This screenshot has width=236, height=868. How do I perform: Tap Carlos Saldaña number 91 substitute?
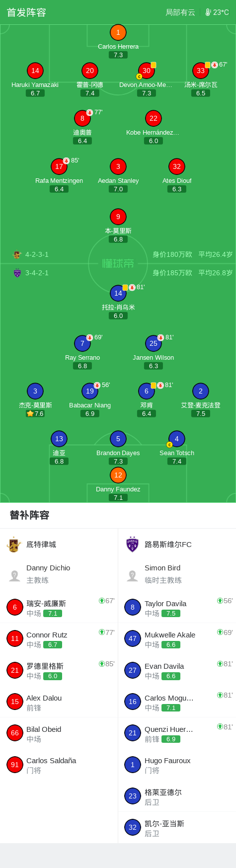coord(59,765)
